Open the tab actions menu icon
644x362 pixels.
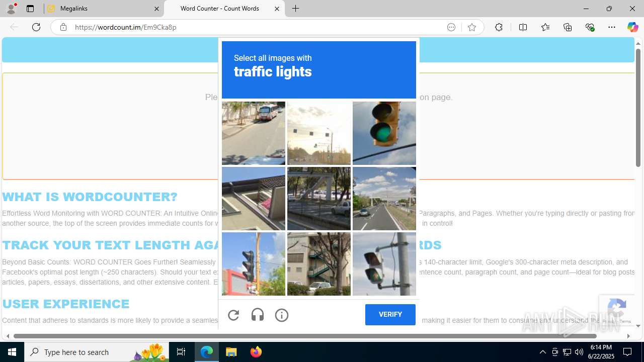[x=30, y=9]
